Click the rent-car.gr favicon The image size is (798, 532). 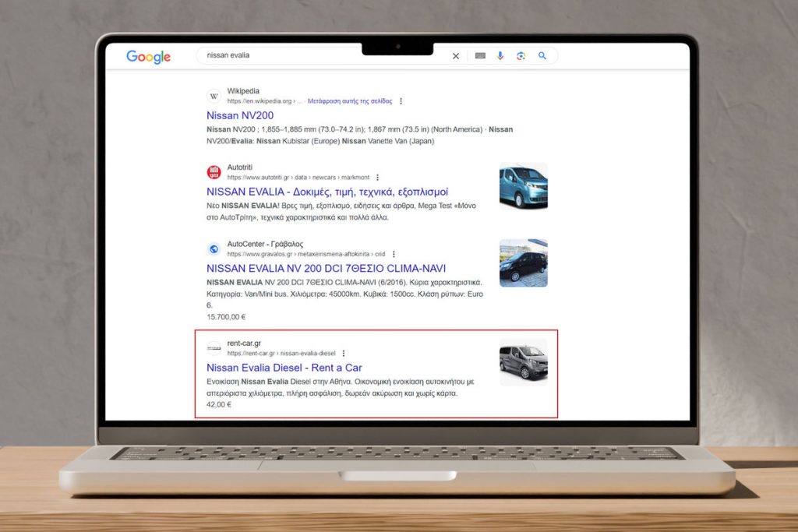coord(214,348)
